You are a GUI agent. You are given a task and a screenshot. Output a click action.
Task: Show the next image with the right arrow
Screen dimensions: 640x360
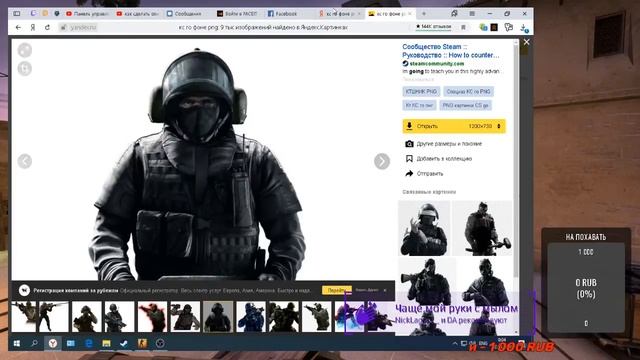[382, 161]
